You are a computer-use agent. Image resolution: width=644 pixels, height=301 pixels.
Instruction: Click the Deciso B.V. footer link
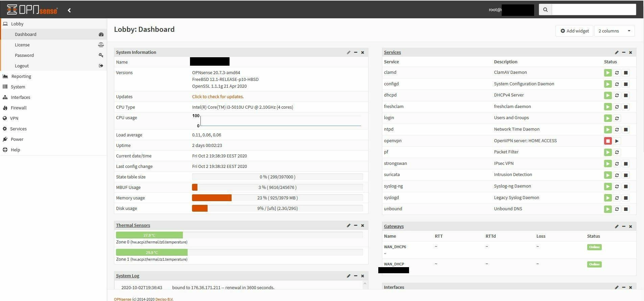164,299
